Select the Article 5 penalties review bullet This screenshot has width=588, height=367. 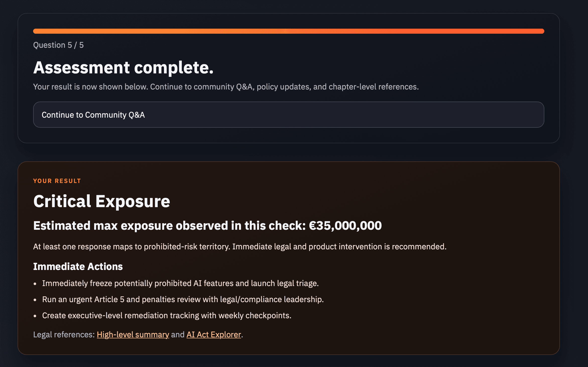coord(183,299)
